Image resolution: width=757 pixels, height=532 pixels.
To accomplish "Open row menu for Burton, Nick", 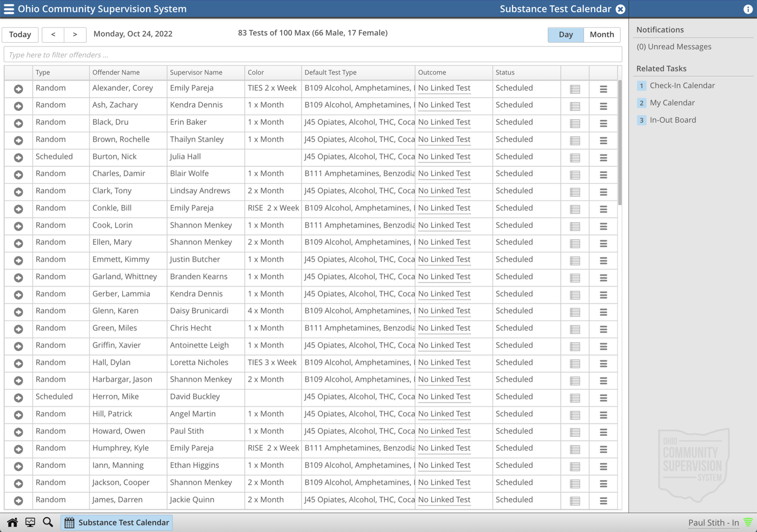I will 603,158.
